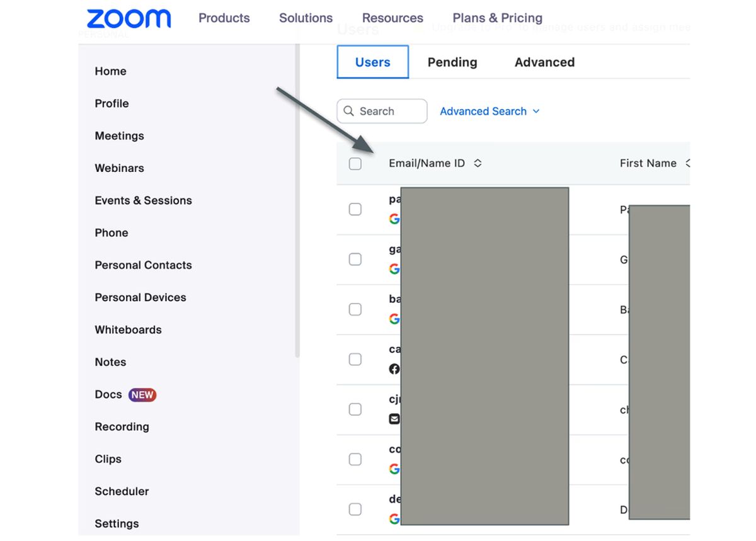This screenshot has height=541, width=756.
Task: Click the sidebar vertical scrollbar
Action: coord(297,202)
